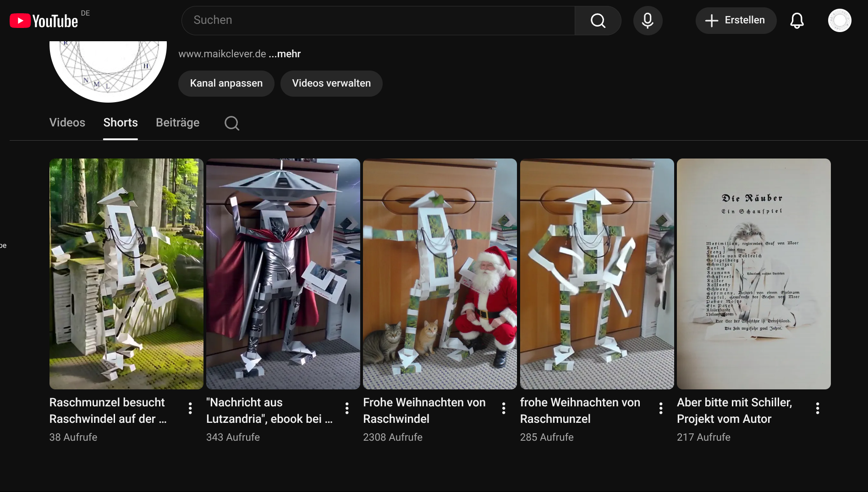Click the Kanal anpassen button
This screenshot has width=868, height=492.
pyautogui.click(x=226, y=83)
